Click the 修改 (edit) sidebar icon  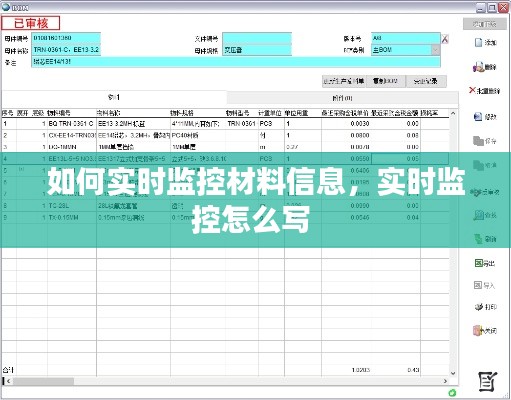coord(478,116)
